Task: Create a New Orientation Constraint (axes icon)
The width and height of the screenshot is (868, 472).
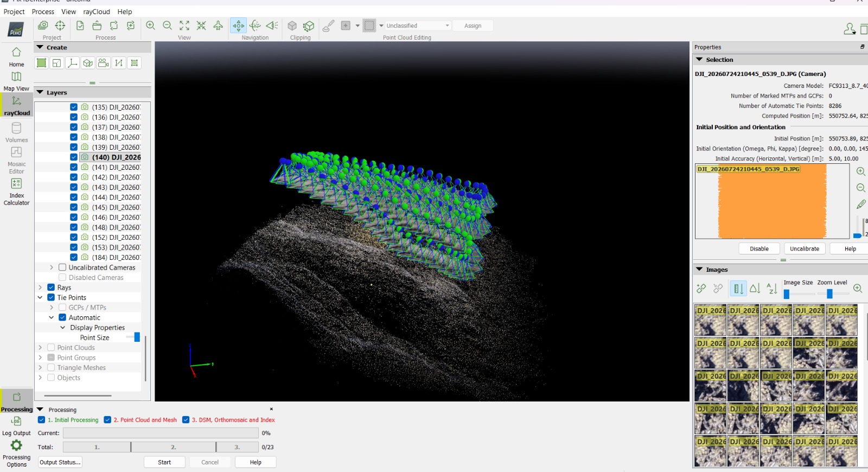Action: [72, 63]
